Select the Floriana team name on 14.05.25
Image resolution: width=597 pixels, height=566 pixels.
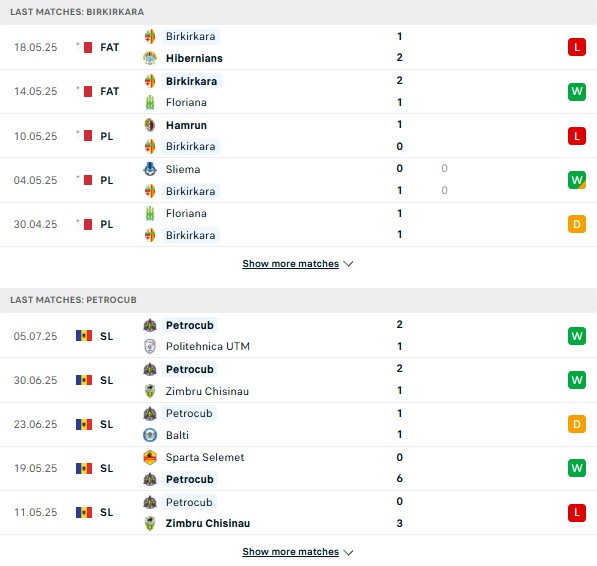pyautogui.click(x=186, y=102)
